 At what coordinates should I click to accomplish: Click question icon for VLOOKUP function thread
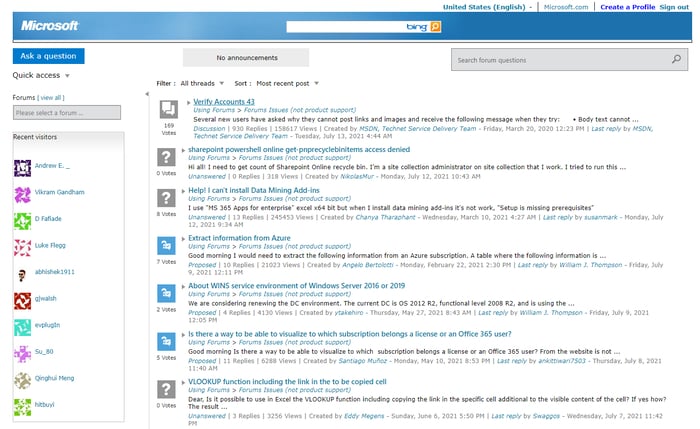pyautogui.click(x=166, y=389)
